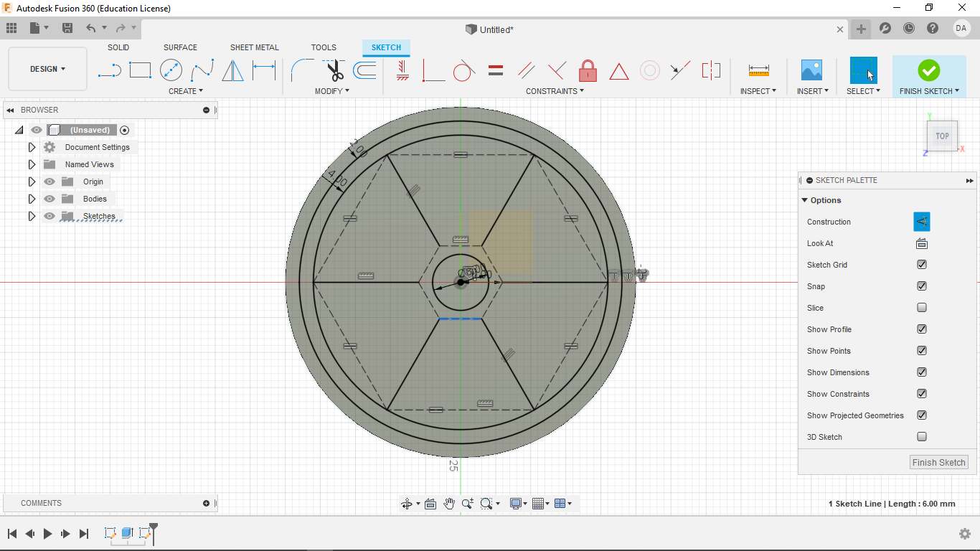Expand the Named Views node

click(x=32, y=164)
